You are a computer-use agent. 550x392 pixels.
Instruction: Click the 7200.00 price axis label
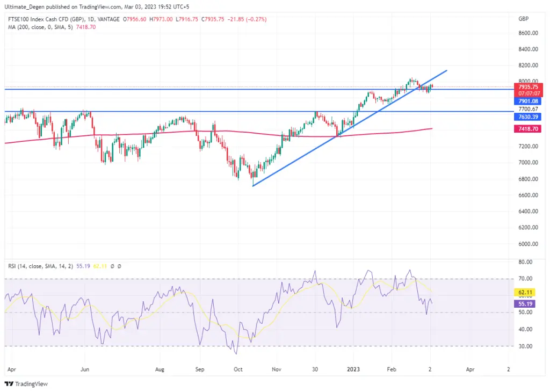(529, 146)
